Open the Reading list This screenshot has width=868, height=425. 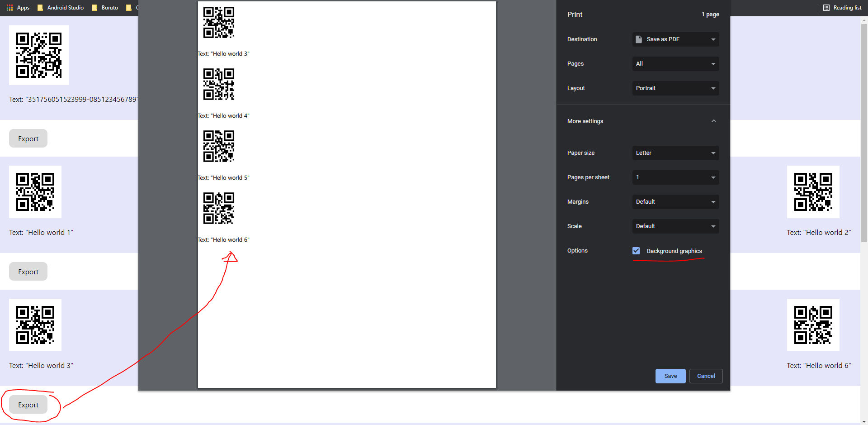click(x=843, y=8)
